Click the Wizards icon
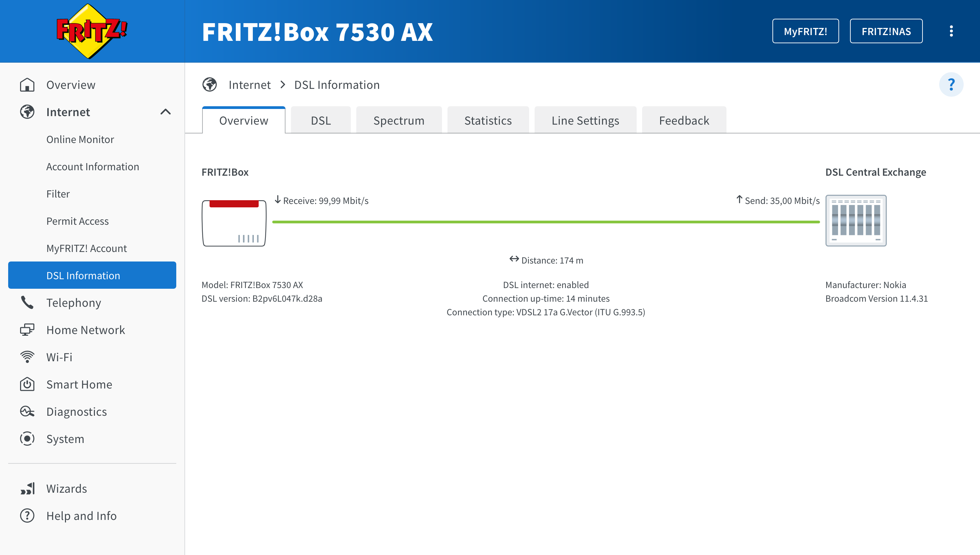 (27, 489)
